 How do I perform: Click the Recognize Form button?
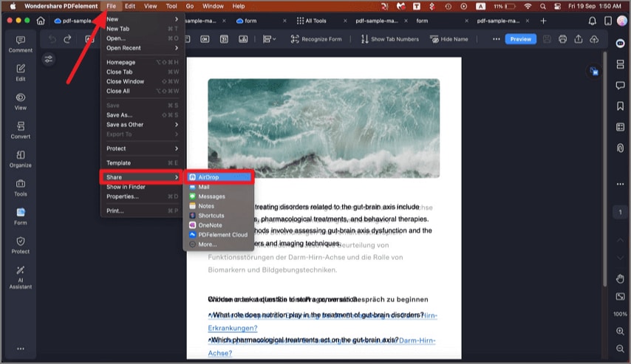[316, 39]
